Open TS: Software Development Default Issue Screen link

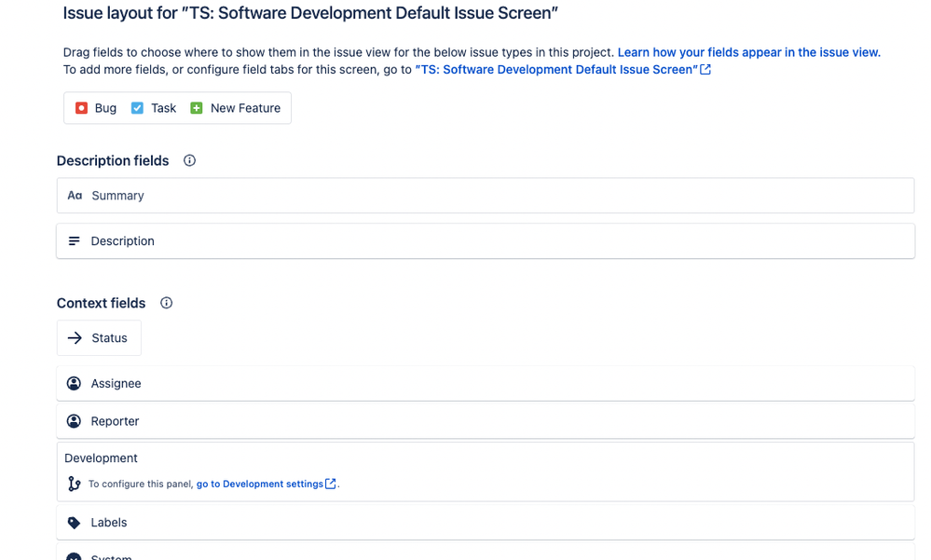(556, 70)
